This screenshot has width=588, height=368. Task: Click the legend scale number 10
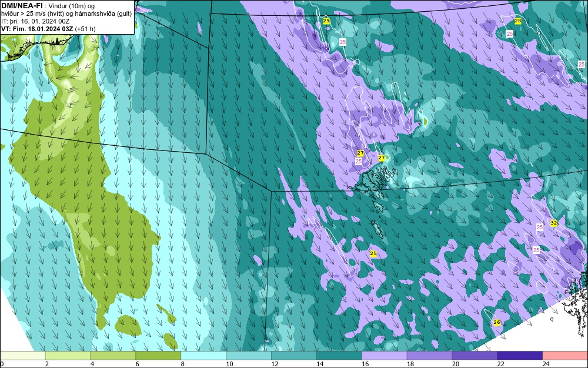[x=229, y=364]
